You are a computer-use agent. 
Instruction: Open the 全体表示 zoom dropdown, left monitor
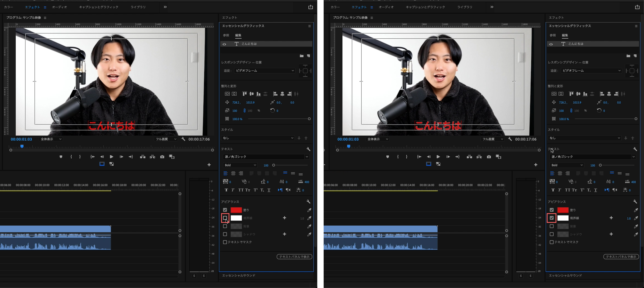click(51, 139)
